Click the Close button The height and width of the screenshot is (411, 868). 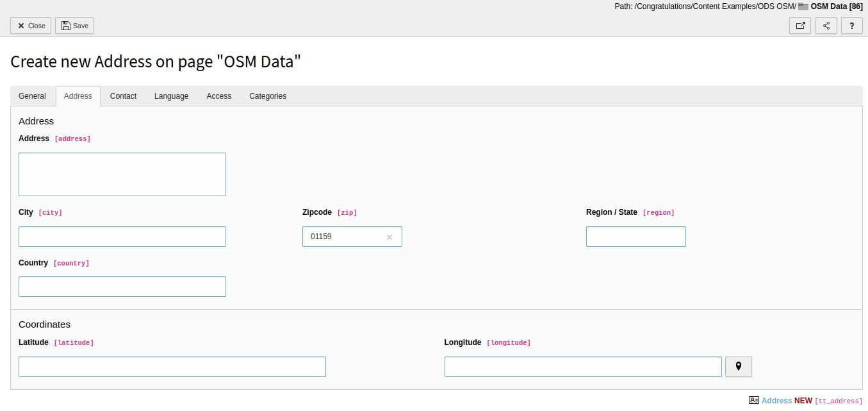click(x=31, y=26)
